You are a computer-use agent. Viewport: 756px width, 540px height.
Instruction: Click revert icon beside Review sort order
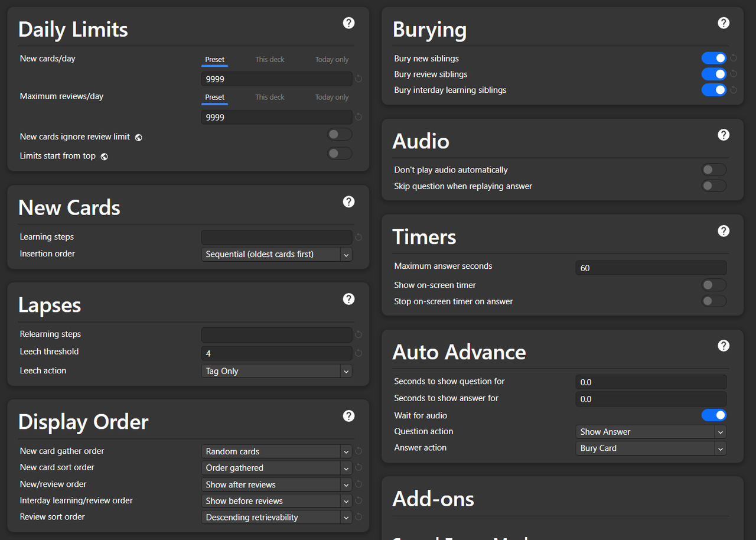coord(359,517)
